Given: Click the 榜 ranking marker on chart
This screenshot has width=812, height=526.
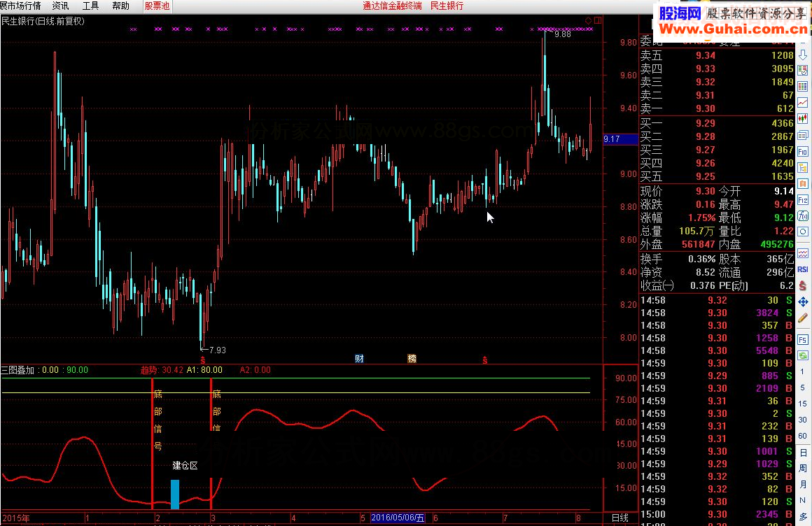Looking at the screenshot, I should pyautogui.click(x=412, y=359).
